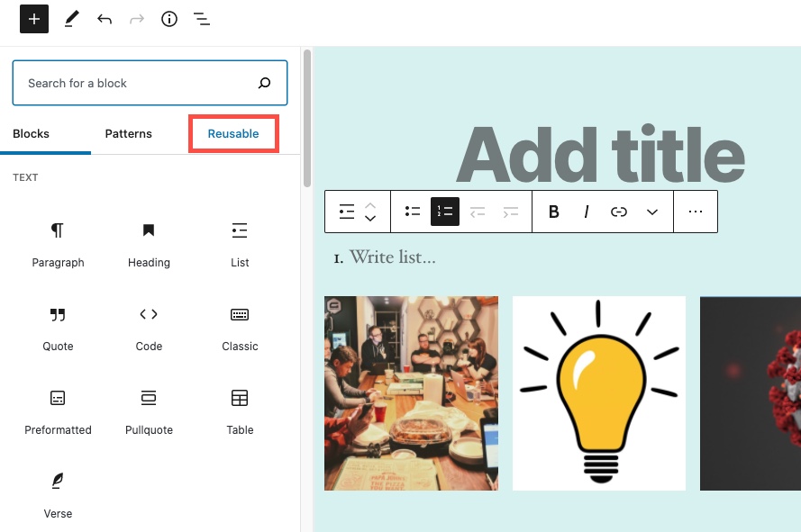Open the document details info icon
The height and width of the screenshot is (532, 801).
point(169,20)
